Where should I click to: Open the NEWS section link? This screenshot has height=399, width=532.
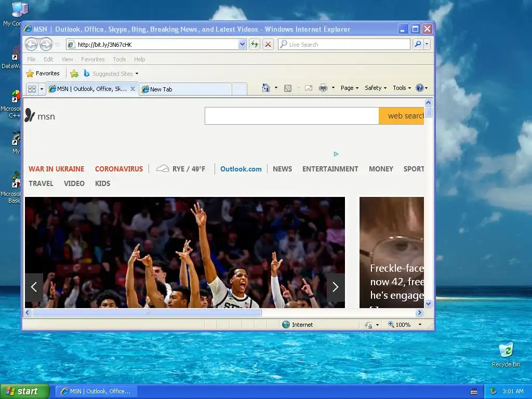(x=282, y=169)
